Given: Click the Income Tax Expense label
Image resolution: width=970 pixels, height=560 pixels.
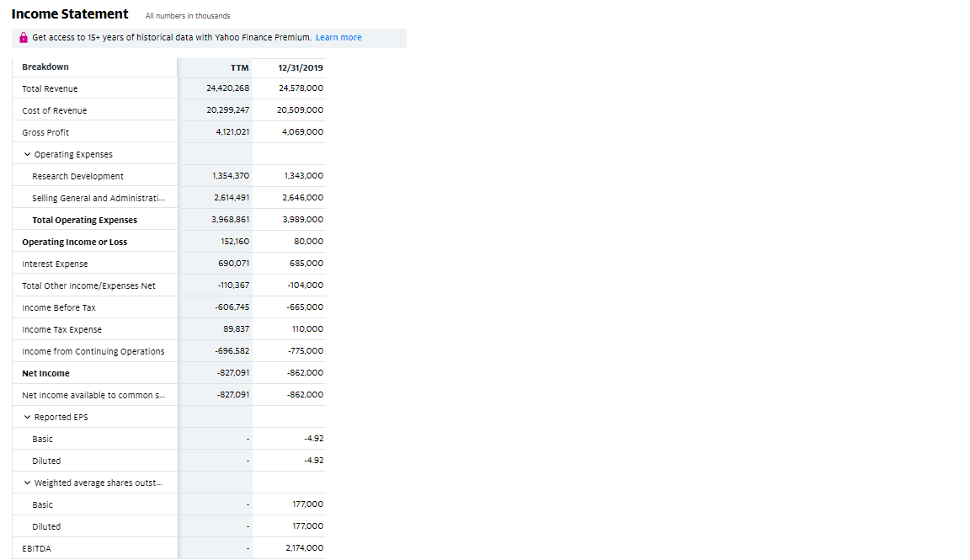Looking at the screenshot, I should [x=61, y=330].
